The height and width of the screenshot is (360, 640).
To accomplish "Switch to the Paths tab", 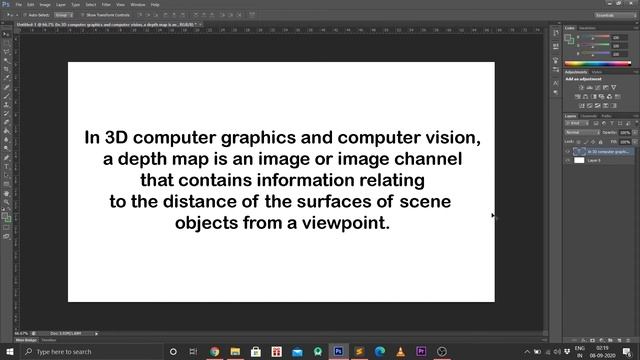I will click(606, 116).
